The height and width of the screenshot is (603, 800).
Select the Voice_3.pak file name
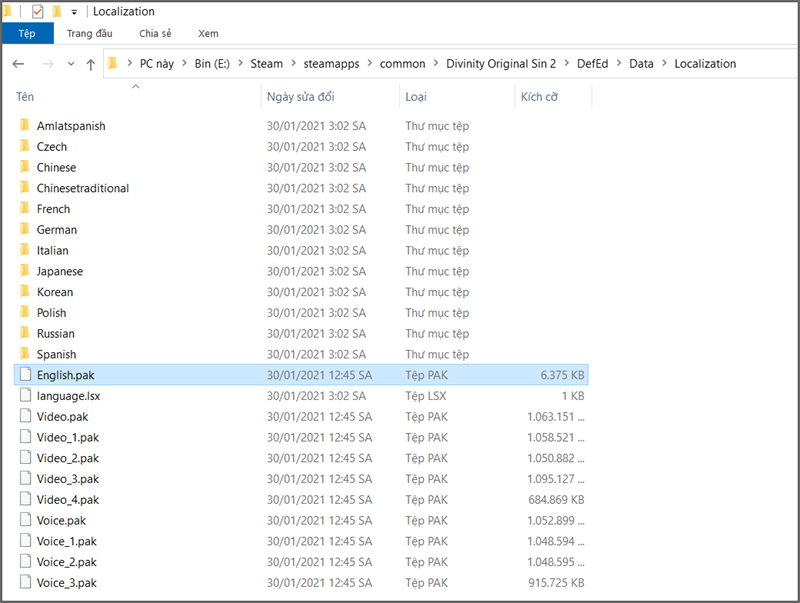pos(67,583)
